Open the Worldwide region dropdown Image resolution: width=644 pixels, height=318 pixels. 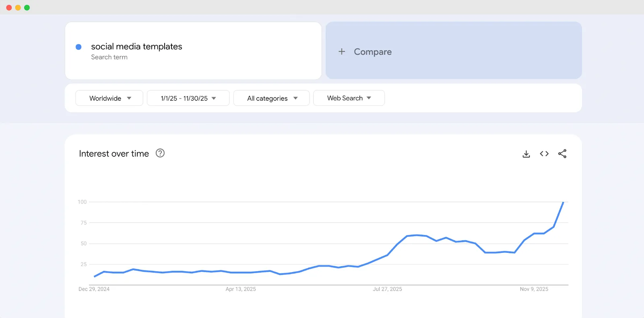coord(109,98)
